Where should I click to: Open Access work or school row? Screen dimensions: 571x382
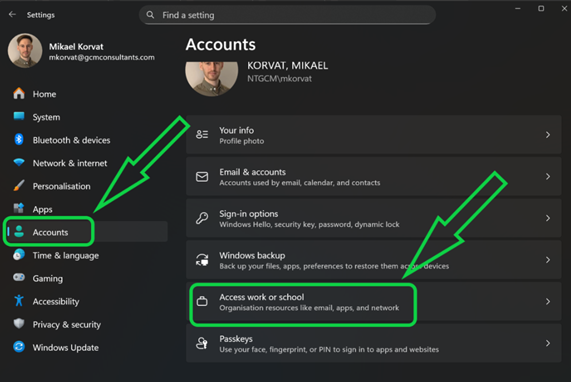coord(374,301)
